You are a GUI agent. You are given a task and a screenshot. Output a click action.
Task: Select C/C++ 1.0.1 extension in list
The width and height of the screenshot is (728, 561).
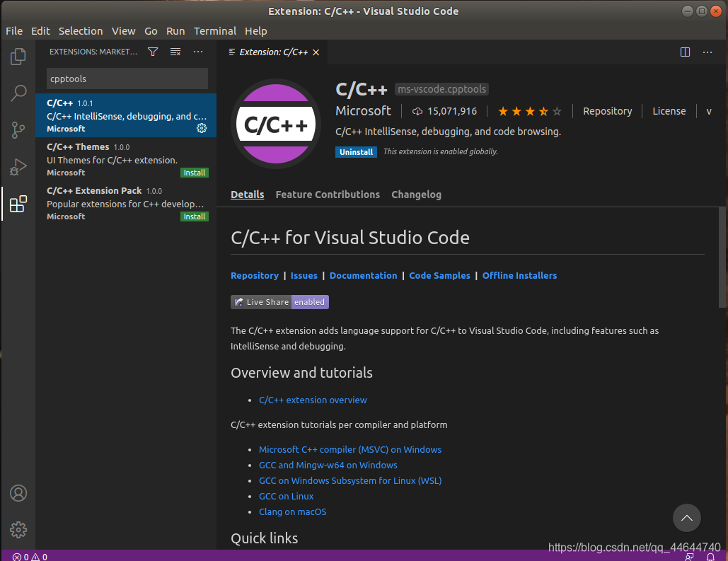point(126,115)
